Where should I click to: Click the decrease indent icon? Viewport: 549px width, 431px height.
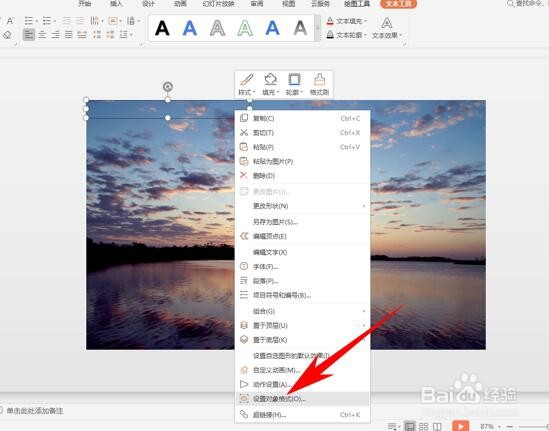tap(67, 21)
